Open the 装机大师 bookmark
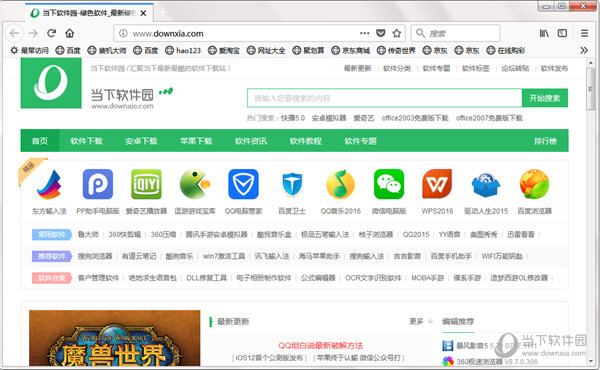The height and width of the screenshot is (370, 600). pyautogui.click(x=107, y=50)
